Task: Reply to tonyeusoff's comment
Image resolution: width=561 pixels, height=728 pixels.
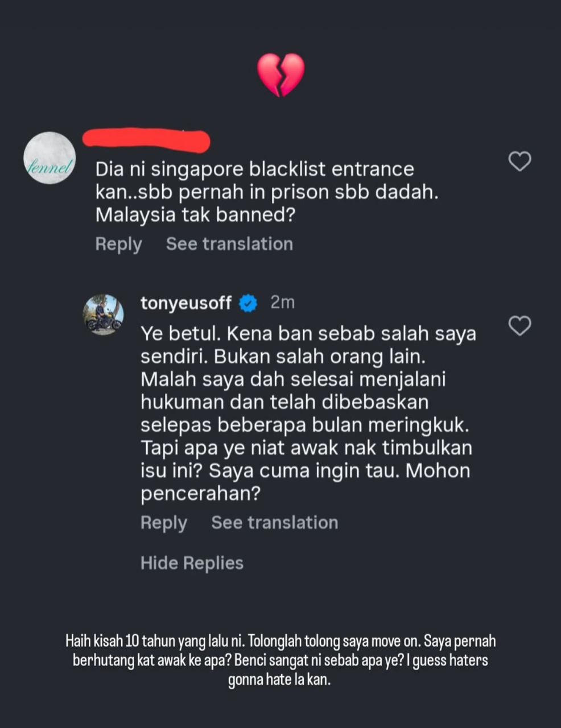Action: [x=164, y=523]
